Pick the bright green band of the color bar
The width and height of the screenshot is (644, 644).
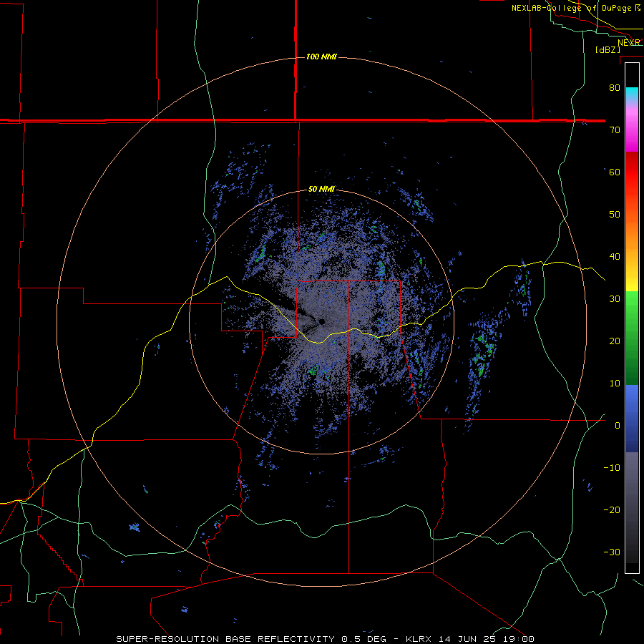pyautogui.click(x=632, y=304)
